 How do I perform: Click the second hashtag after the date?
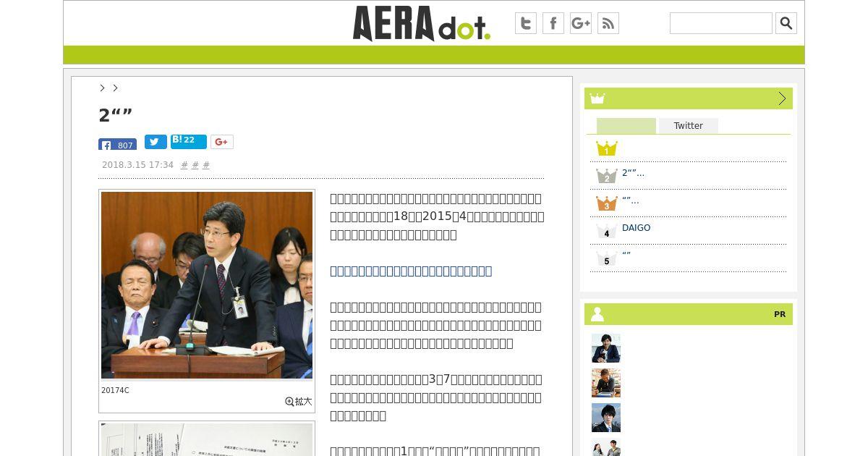click(195, 165)
